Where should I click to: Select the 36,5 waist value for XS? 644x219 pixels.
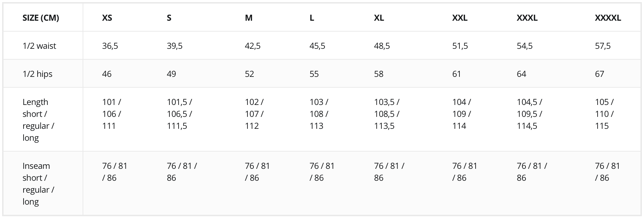(110, 46)
